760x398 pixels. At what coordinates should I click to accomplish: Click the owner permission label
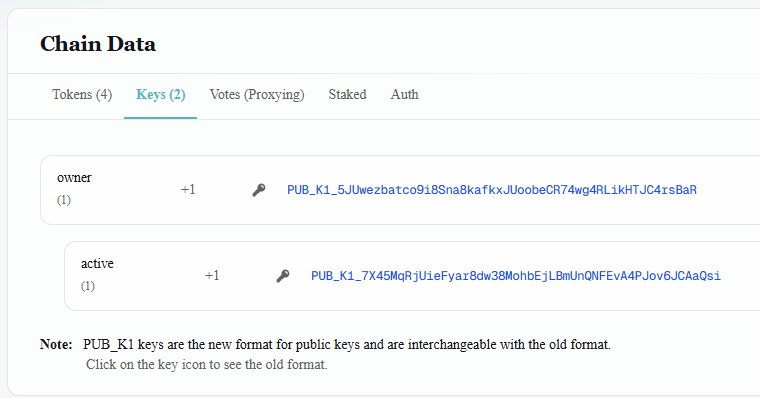click(x=74, y=178)
